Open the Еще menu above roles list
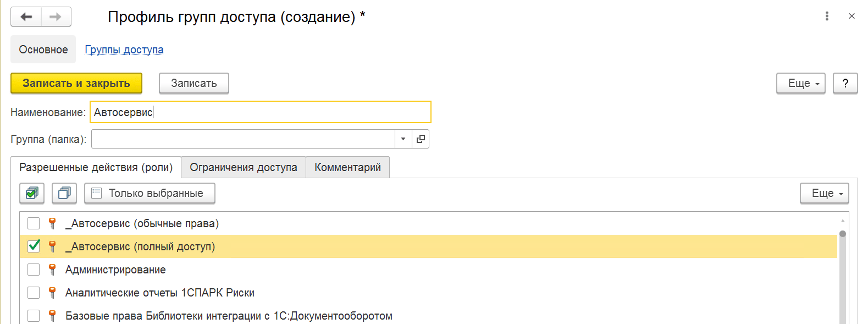The width and height of the screenshot is (868, 324). point(825,193)
